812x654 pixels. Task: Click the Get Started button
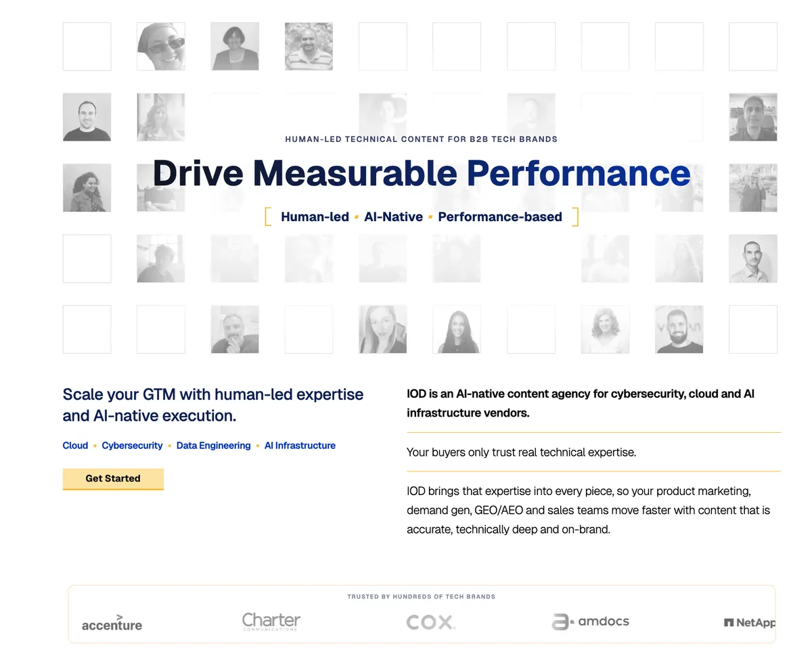pos(113,479)
